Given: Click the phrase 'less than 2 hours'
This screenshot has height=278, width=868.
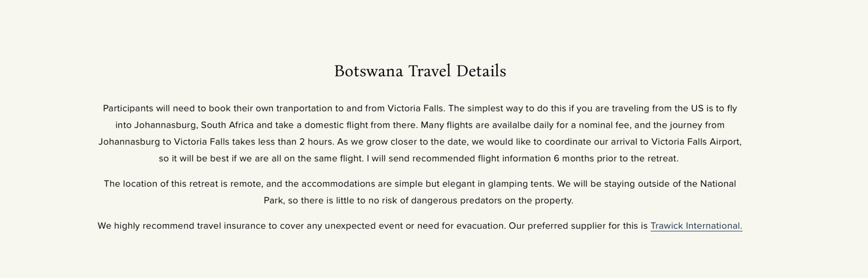Looking at the screenshot, I should click(x=296, y=142).
